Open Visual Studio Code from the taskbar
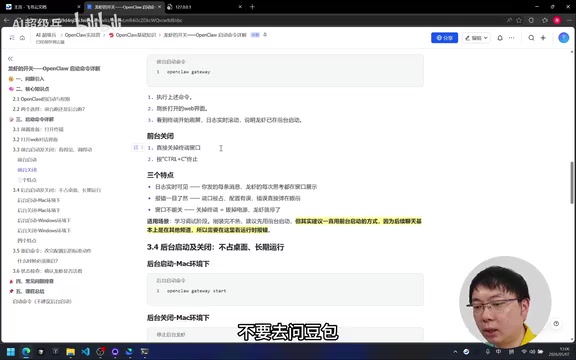This screenshot has width=576, height=360. coord(85,352)
